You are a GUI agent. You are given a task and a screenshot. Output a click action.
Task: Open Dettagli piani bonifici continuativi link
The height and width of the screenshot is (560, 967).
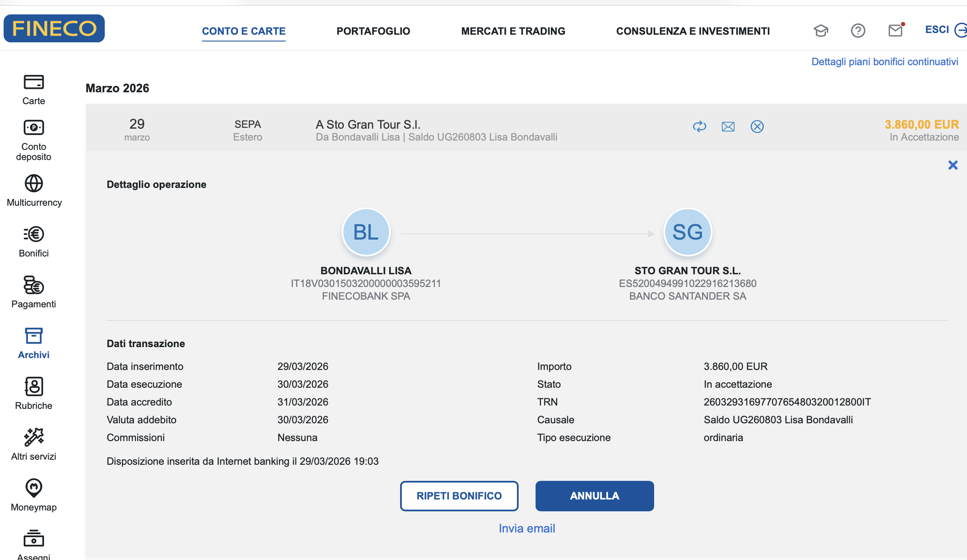click(885, 62)
